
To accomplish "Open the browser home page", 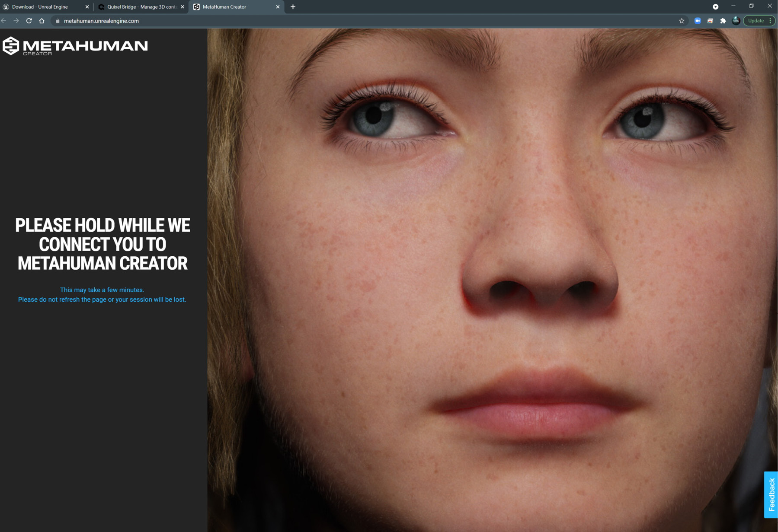I will pyautogui.click(x=42, y=21).
